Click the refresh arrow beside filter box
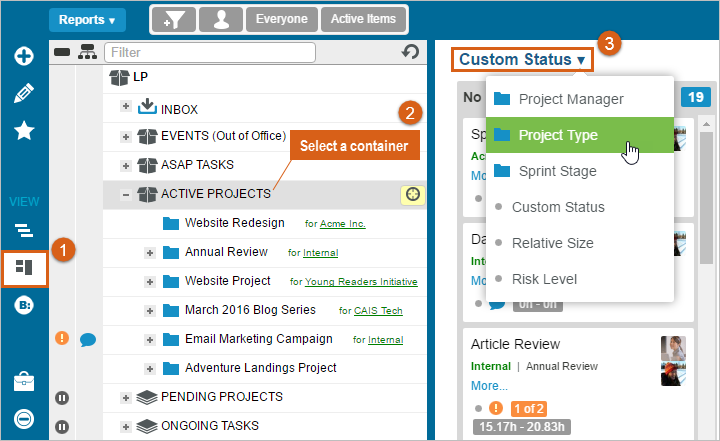 click(x=410, y=52)
